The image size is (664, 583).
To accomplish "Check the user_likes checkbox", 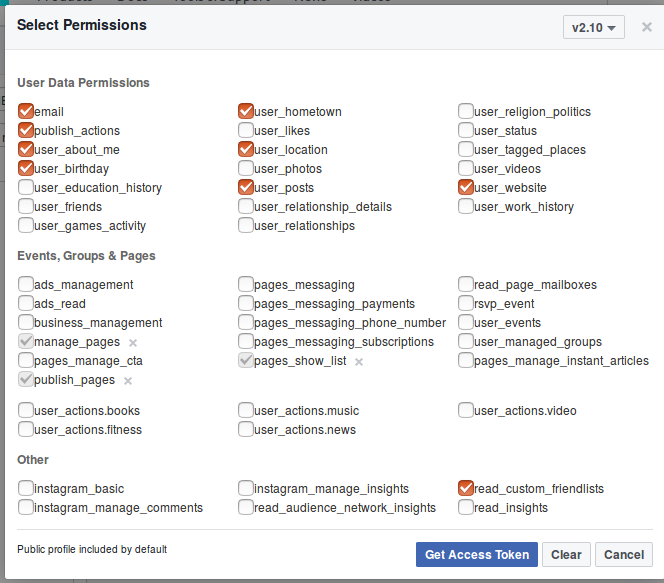I will [246, 131].
